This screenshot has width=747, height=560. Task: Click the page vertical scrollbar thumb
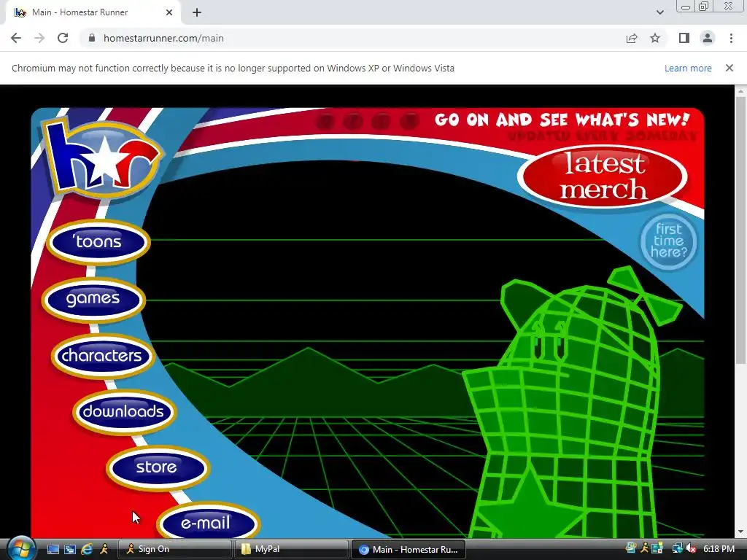click(740, 230)
